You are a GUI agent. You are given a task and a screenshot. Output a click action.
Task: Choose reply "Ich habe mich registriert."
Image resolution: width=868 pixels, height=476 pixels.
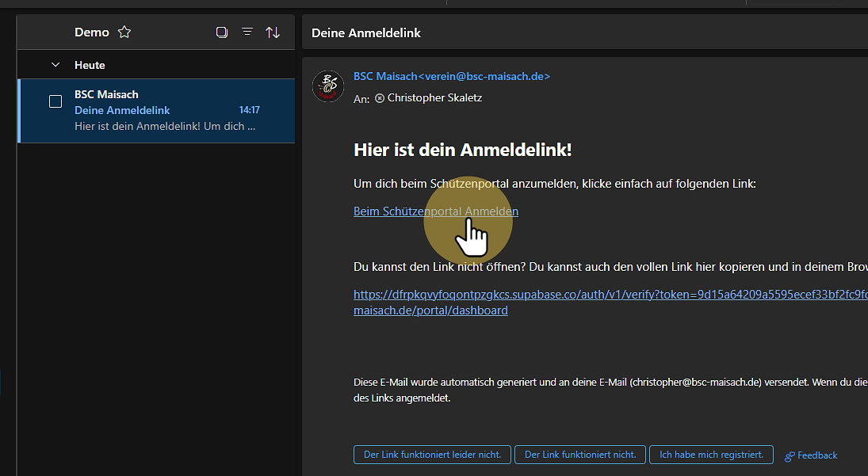pyautogui.click(x=711, y=455)
